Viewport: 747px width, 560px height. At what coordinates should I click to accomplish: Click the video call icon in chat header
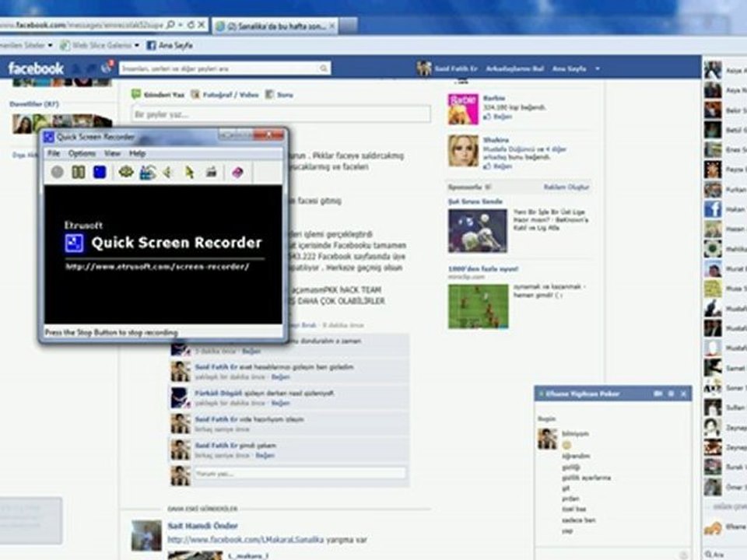pyautogui.click(x=658, y=394)
